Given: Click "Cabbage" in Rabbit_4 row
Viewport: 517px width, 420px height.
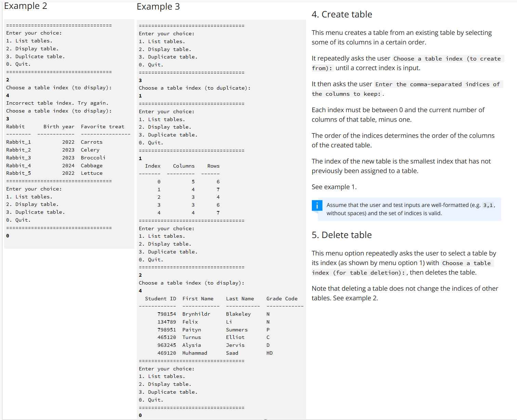Looking at the screenshot, I should [92, 166].
